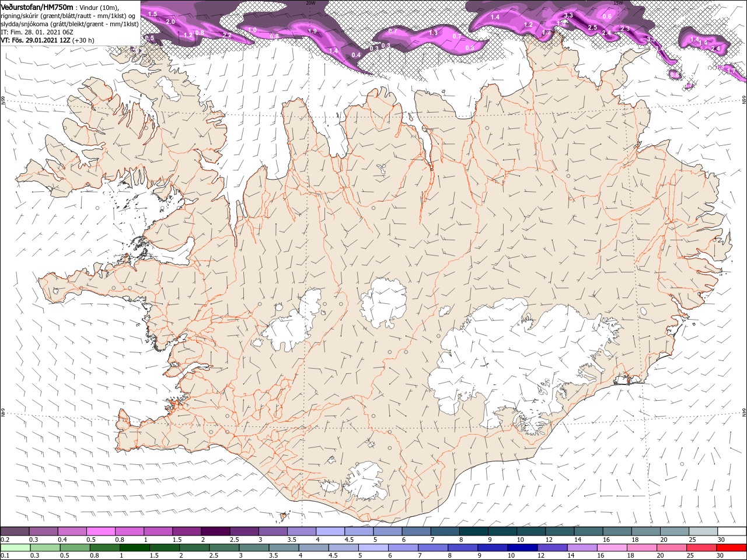Click the '1.7' precipitation value at the right edge

coord(731,71)
